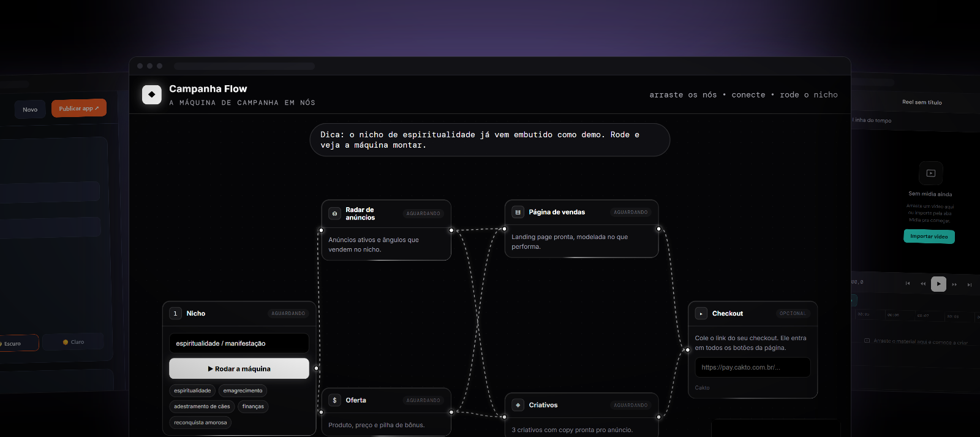Click the Oferta node input connector dot
Viewport: 980px width, 437px height.
[x=321, y=412]
